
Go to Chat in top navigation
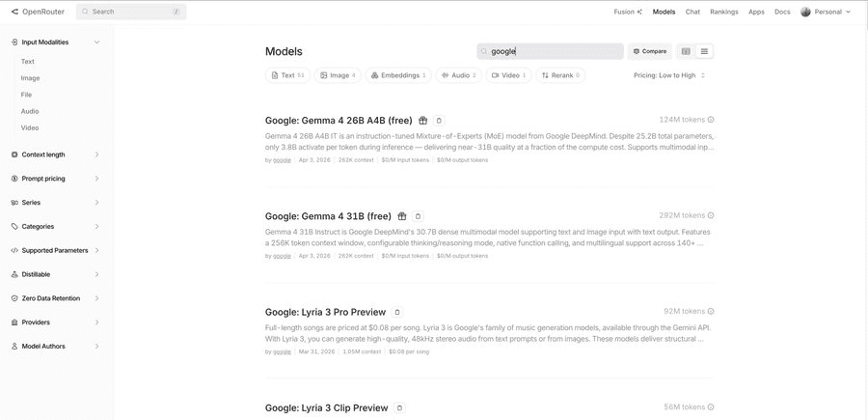[692, 12]
